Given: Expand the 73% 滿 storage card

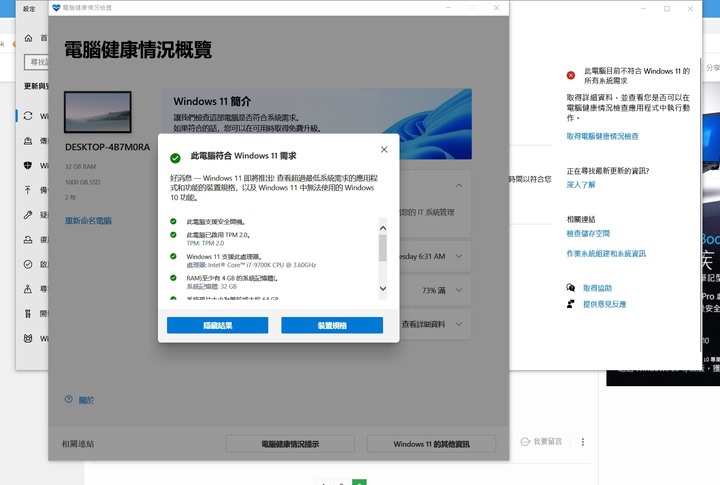Looking at the screenshot, I should [x=459, y=290].
